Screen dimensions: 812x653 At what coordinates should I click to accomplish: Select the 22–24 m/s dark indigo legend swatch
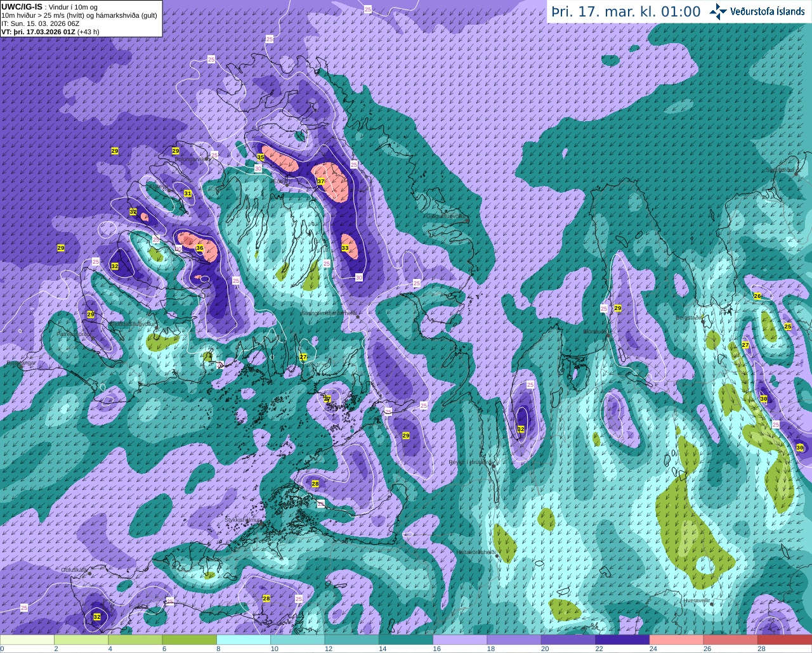(622, 640)
